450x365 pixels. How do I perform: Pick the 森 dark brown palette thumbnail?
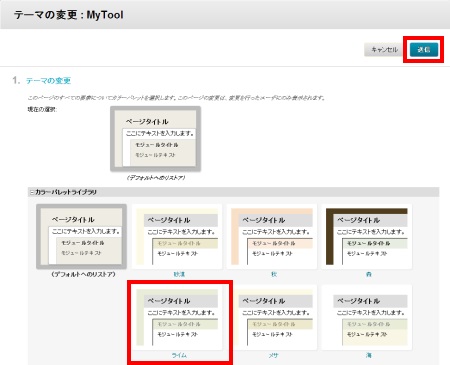tap(367, 236)
